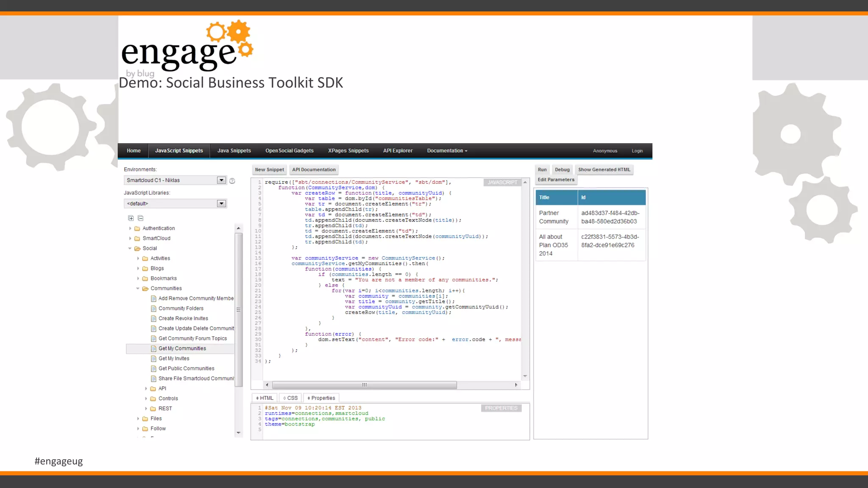868x488 pixels.
Task: Click the Authentication folder icon
Action: tap(137, 228)
